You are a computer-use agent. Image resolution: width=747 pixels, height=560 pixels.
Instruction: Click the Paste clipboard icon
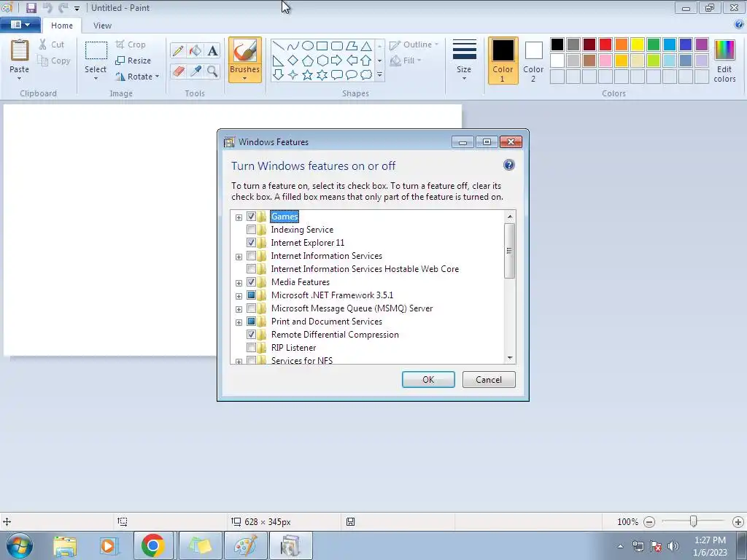click(20, 50)
